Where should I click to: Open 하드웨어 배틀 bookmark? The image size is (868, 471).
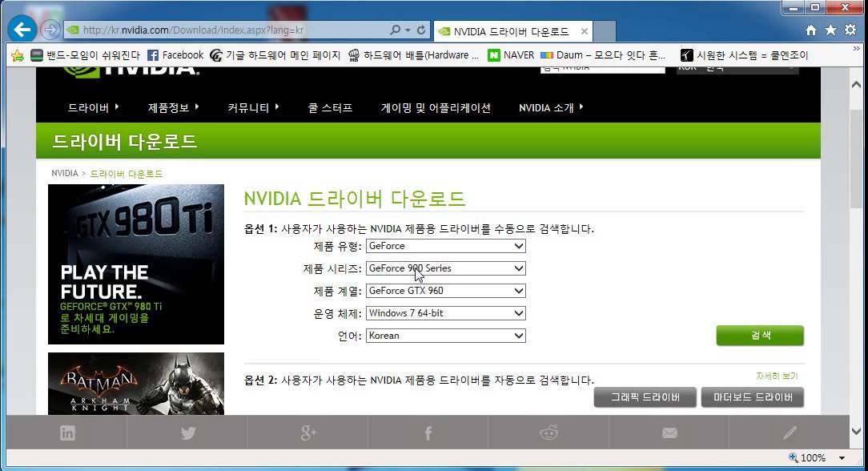pyautogui.click(x=413, y=55)
